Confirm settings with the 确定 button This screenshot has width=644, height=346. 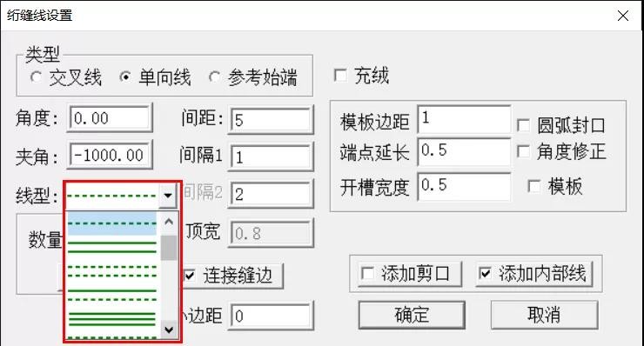[x=412, y=316]
